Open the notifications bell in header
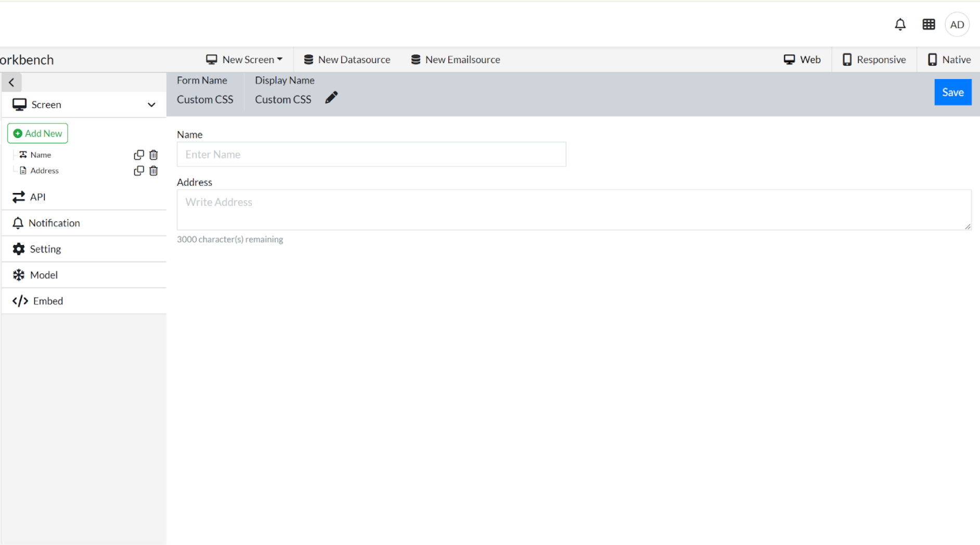 [x=900, y=24]
